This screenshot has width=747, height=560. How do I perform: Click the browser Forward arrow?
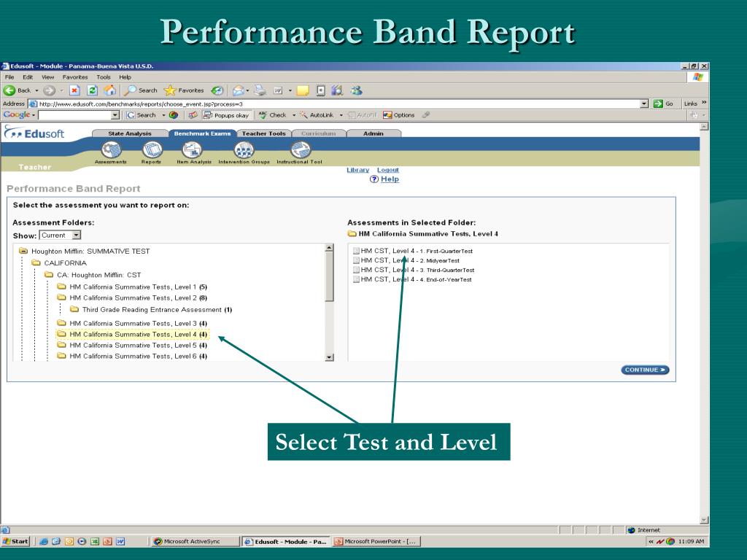click(49, 90)
